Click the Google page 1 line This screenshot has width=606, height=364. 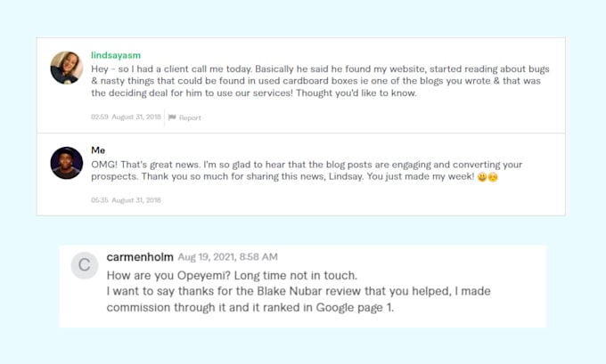250,307
